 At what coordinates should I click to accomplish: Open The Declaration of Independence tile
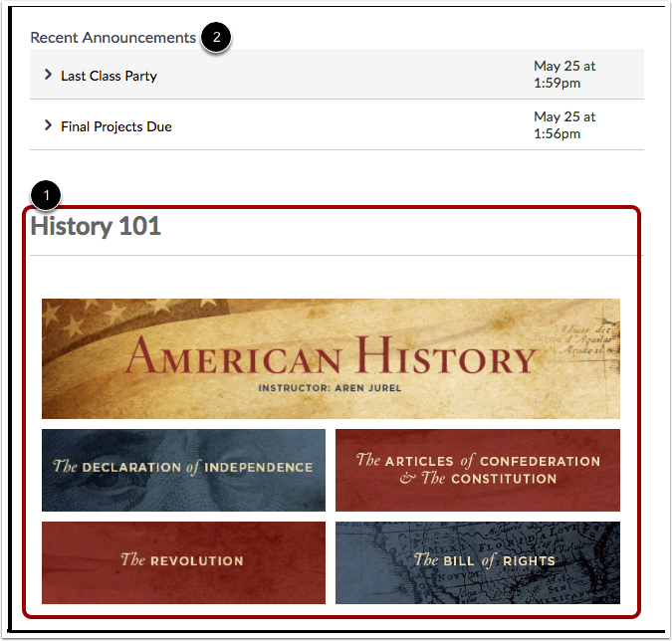point(183,470)
